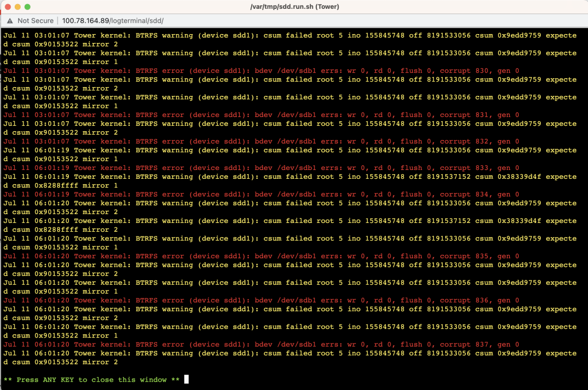Screen dimensions: 588x390
Task: Click the BTRFS error line showing corrupt 835
Action: pyautogui.click(x=262, y=256)
